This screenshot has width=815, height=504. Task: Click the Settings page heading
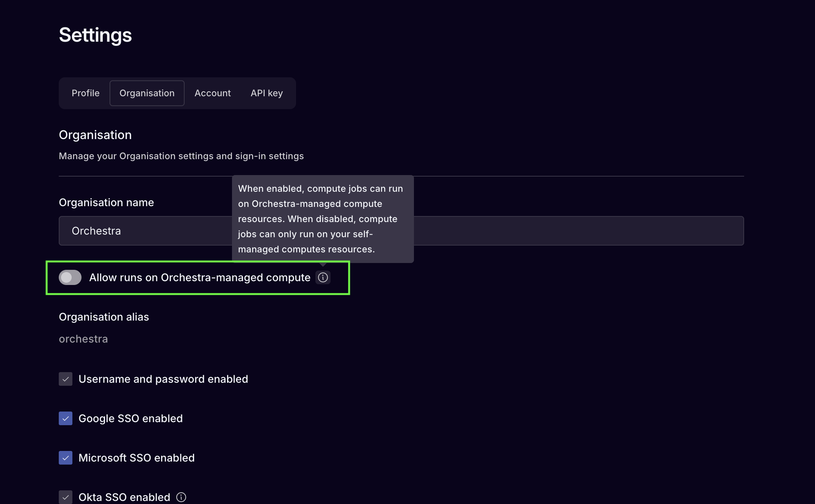(96, 35)
